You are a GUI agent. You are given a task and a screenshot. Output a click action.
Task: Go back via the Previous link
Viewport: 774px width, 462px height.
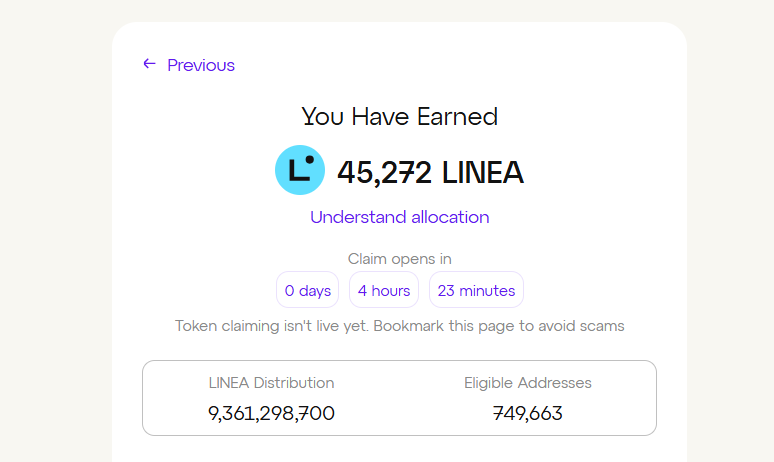200,65
